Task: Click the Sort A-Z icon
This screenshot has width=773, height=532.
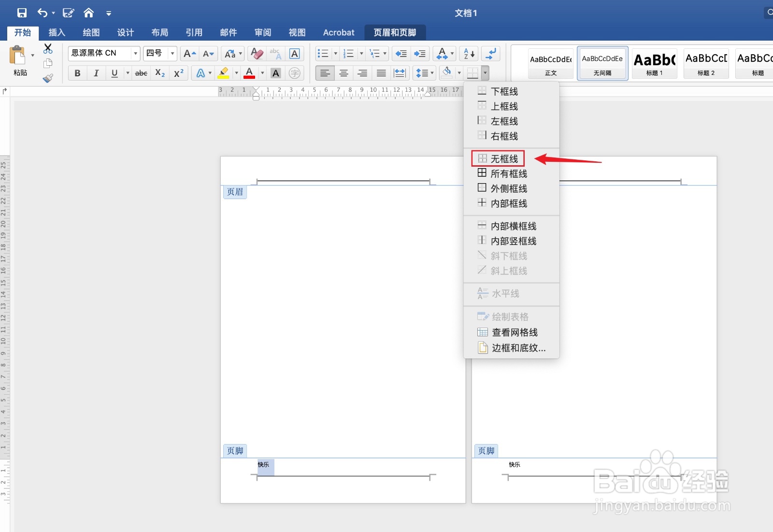Action: 469,54
